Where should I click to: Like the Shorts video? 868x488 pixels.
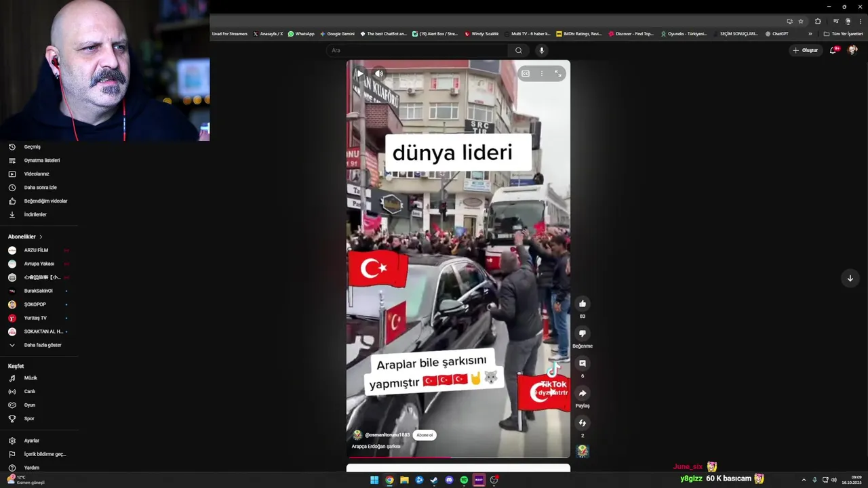(583, 304)
